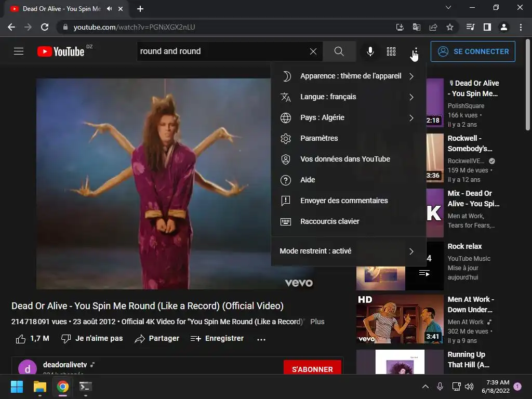Click the Down Under video thumbnail
The height and width of the screenshot is (399, 532).
pyautogui.click(x=400, y=319)
